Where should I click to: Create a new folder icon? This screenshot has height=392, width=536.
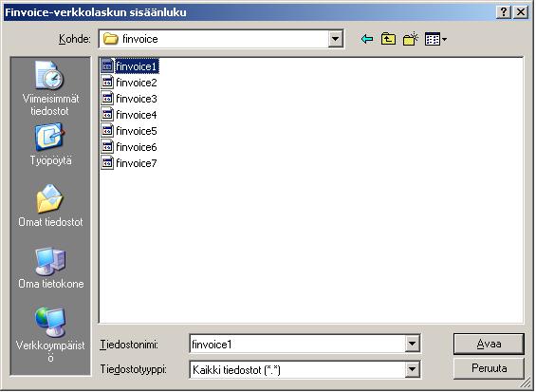(411, 39)
